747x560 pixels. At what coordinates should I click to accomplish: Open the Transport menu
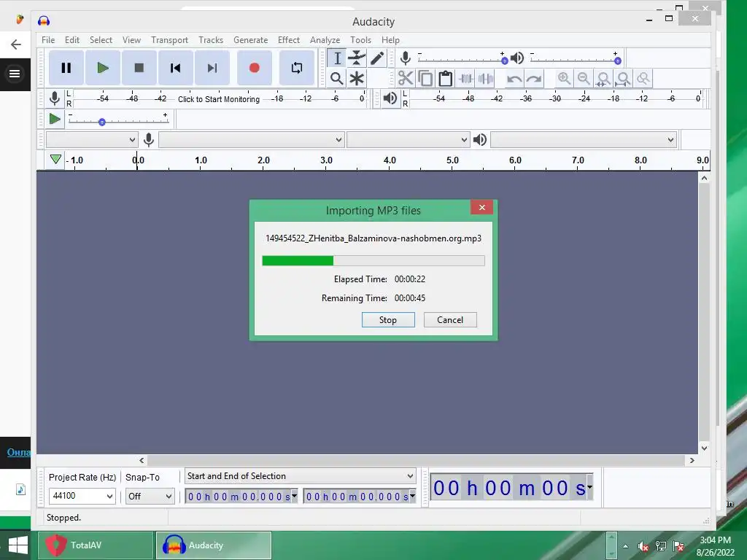[169, 40]
